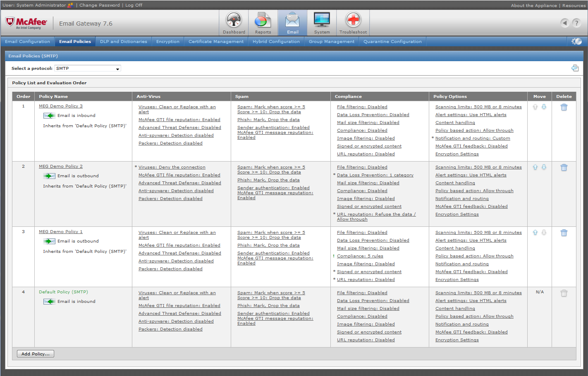Click the back navigation arrow icon
The width and height of the screenshot is (588, 376).
[565, 23]
